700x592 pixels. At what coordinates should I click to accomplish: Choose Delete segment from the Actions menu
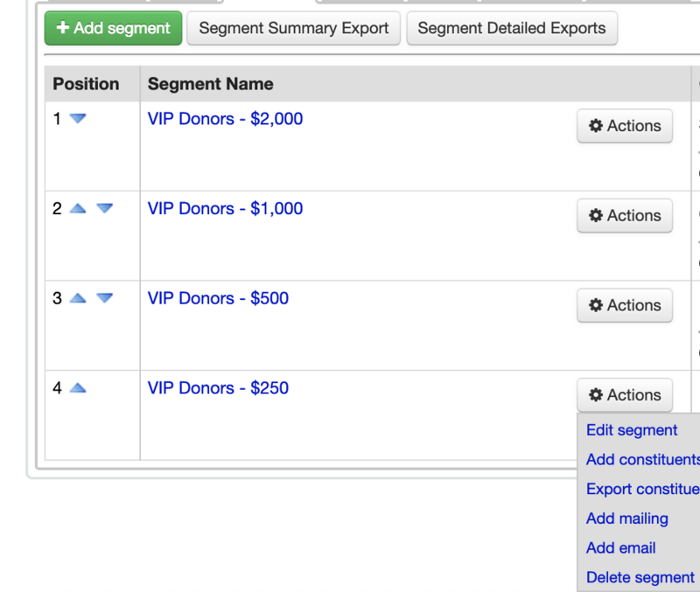pos(640,578)
